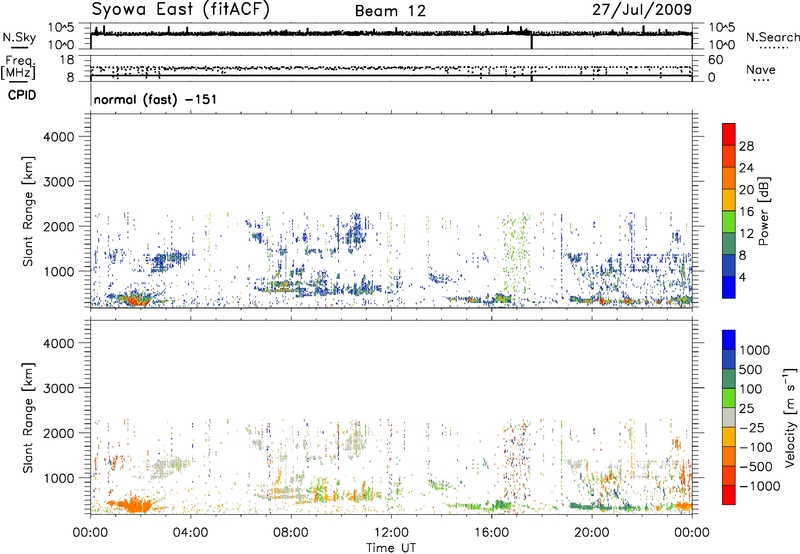Click the '28' label on power colorbar
800x554 pixels.
pos(746,146)
